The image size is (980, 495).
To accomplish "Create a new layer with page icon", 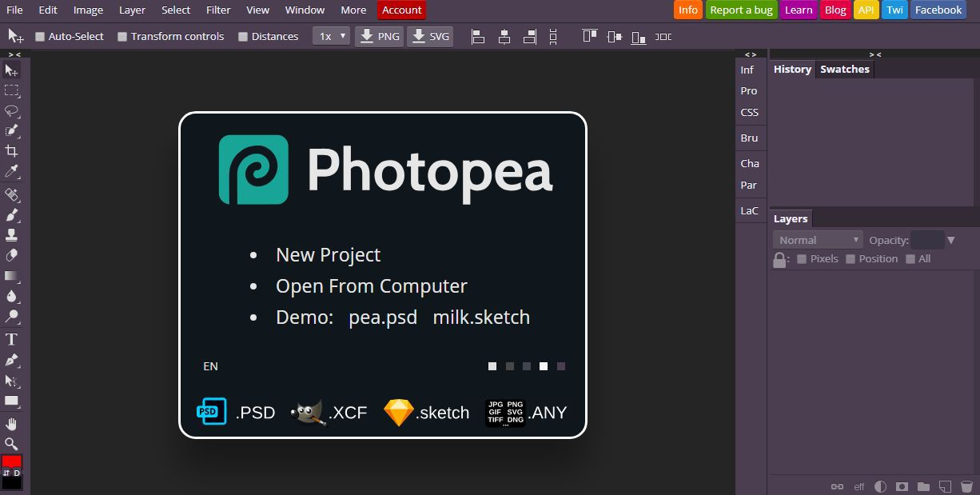I will coord(945,486).
